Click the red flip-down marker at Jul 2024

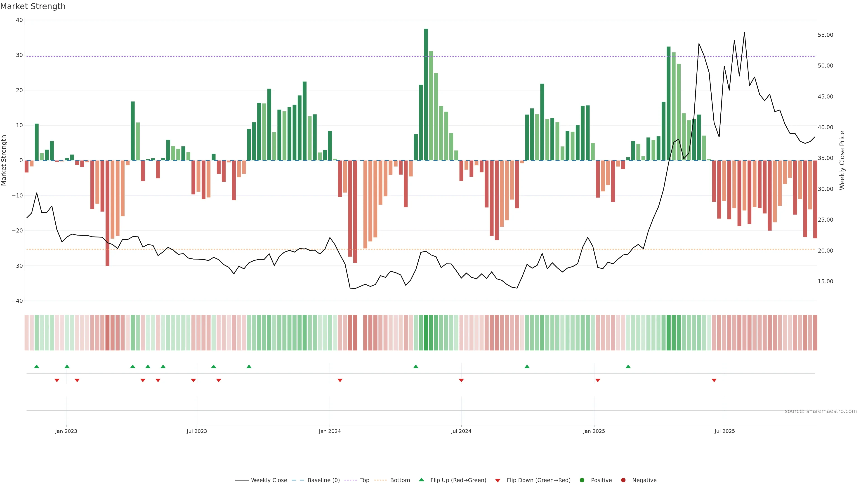[x=461, y=380]
